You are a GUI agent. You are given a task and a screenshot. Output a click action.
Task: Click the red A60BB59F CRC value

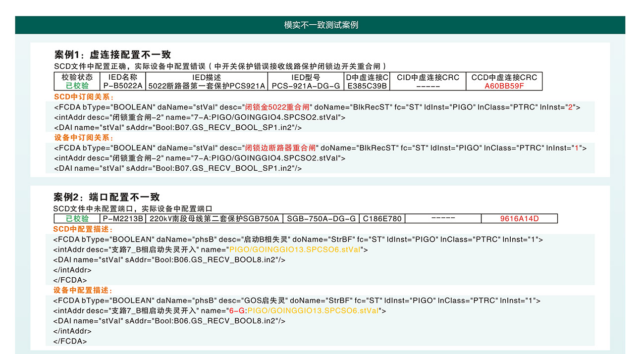tap(504, 86)
